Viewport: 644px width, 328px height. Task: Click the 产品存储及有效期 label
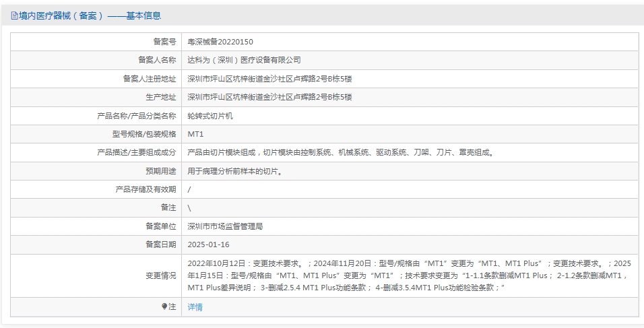pyautogui.click(x=146, y=190)
